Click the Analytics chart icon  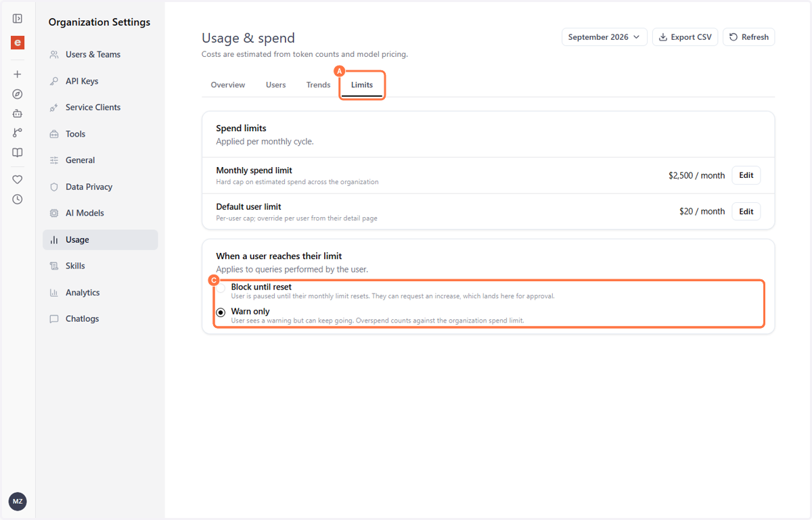pyautogui.click(x=54, y=293)
